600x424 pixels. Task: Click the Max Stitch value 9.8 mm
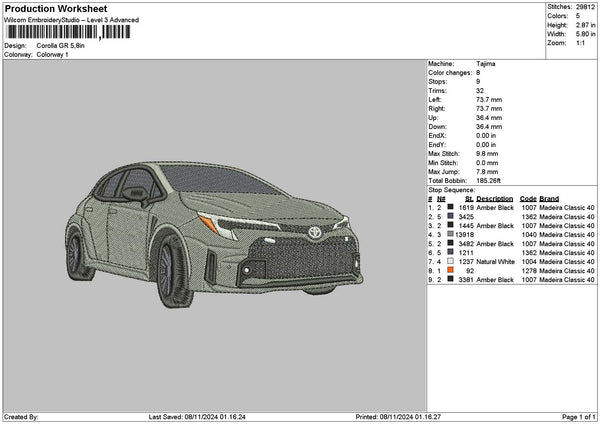click(487, 153)
